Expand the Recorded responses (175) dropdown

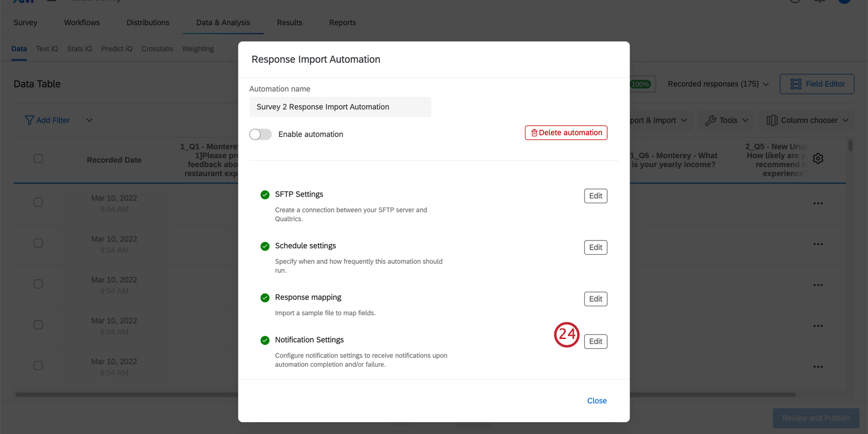pyautogui.click(x=718, y=84)
